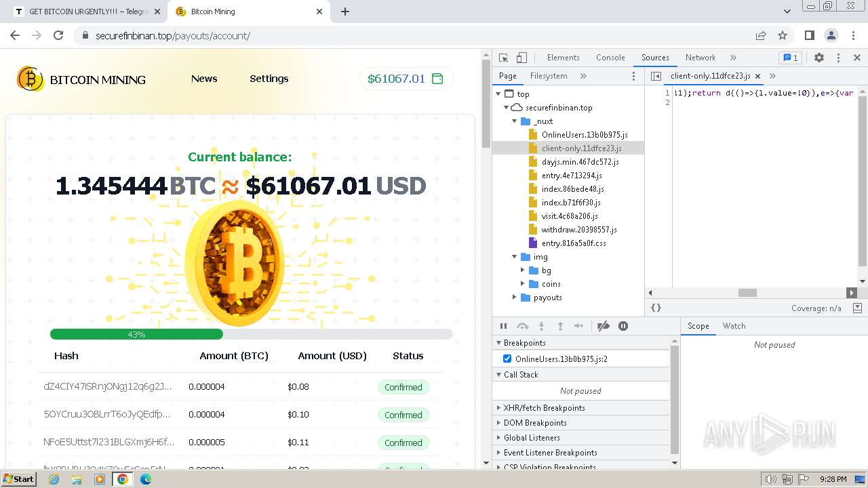Open the Chrome three-dot menu
This screenshot has width=868, height=488.
(853, 35)
